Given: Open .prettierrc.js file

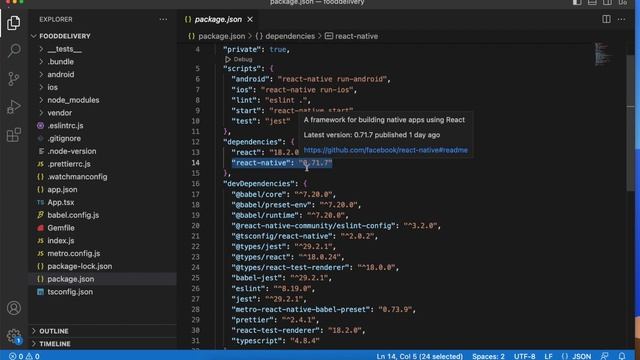Looking at the screenshot, I should [x=102, y=164].
